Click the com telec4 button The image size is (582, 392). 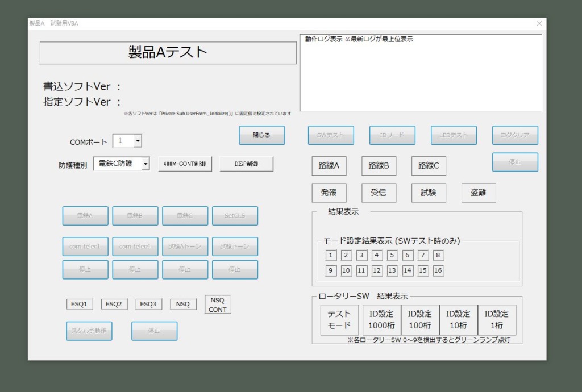click(x=135, y=247)
